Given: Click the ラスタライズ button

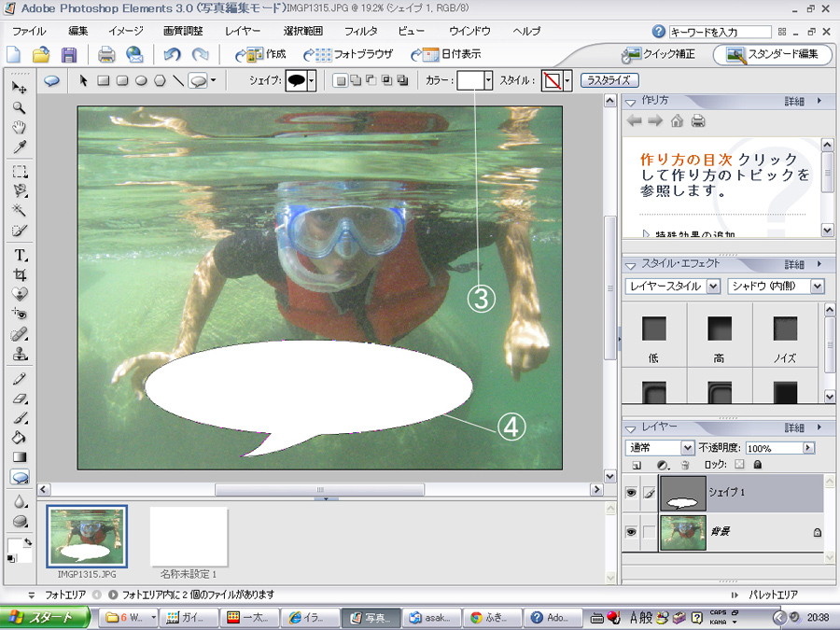Looking at the screenshot, I should point(610,81).
